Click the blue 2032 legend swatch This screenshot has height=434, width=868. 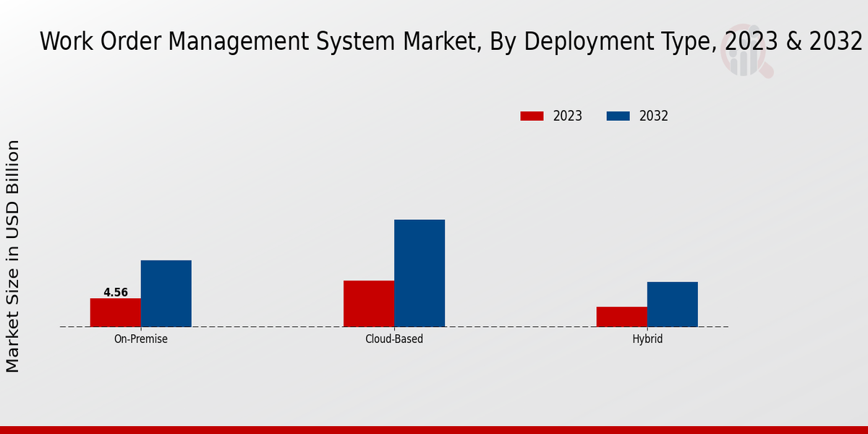618,116
